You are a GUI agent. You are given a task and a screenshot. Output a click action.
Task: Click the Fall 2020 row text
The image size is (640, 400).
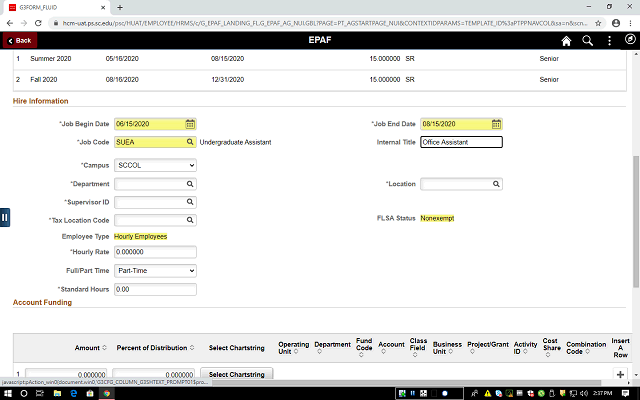44,80
